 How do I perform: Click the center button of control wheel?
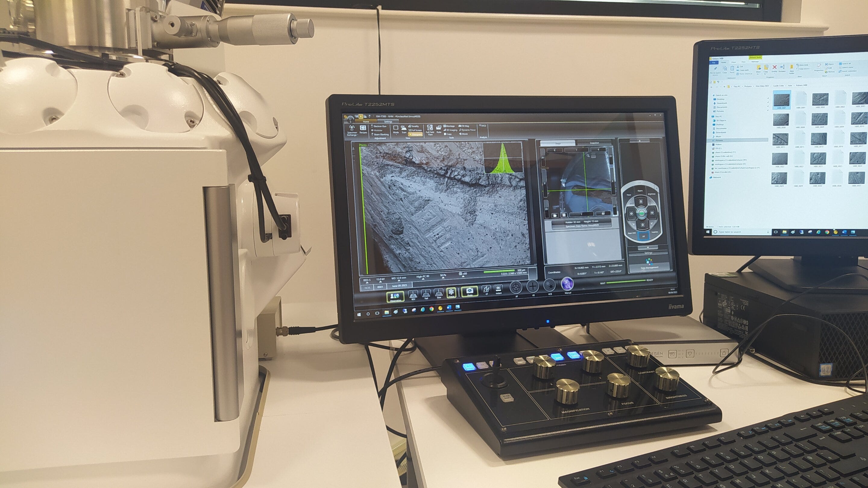[642, 213]
